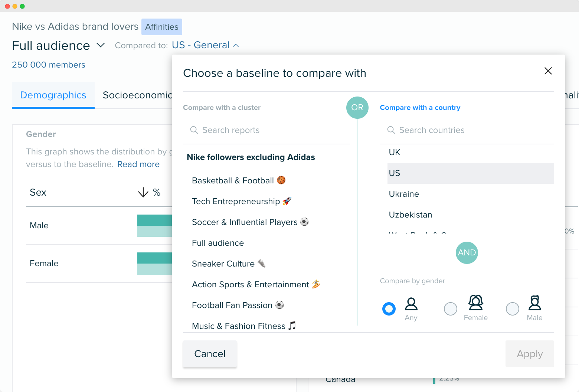Viewport: 579px width, 392px height.
Task: Expand the Full audience dropdown chevron
Action: [x=101, y=45]
